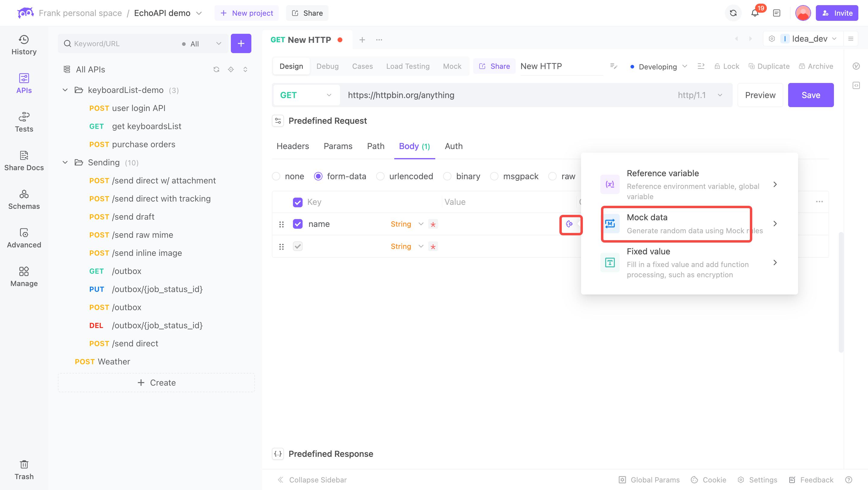The image size is (868, 490).
Task: Switch to the Auth tab
Action: 454,146
